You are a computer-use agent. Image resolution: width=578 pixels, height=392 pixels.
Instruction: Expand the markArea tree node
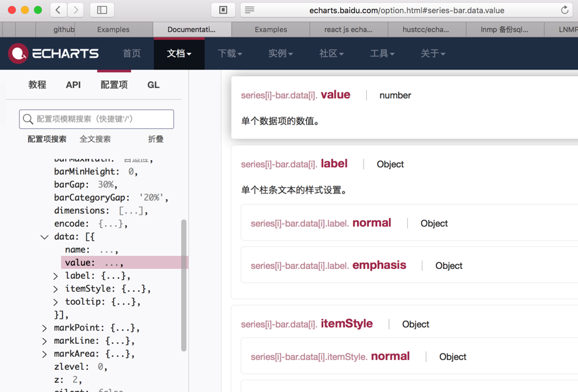pyautogui.click(x=44, y=354)
